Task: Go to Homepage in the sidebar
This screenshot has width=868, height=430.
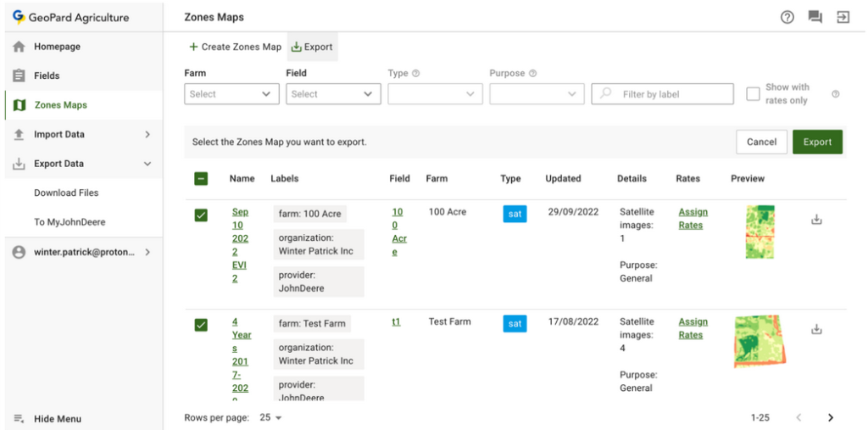Action: point(57,47)
